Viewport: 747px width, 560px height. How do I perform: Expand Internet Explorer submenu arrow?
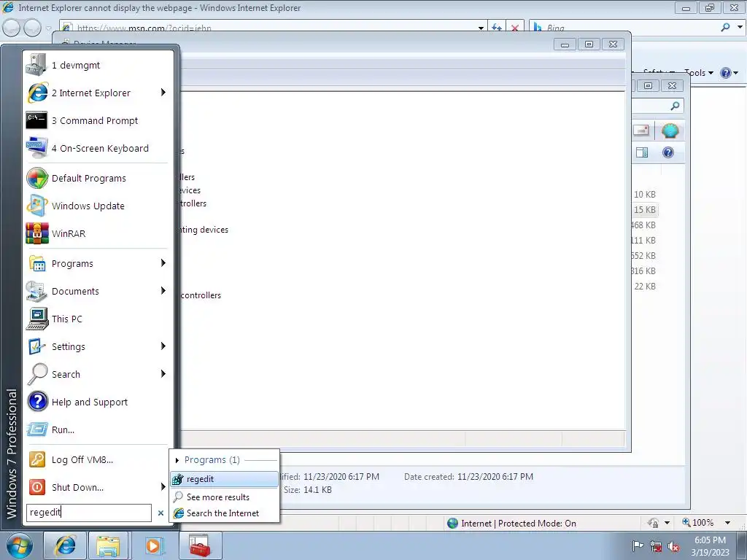click(163, 93)
